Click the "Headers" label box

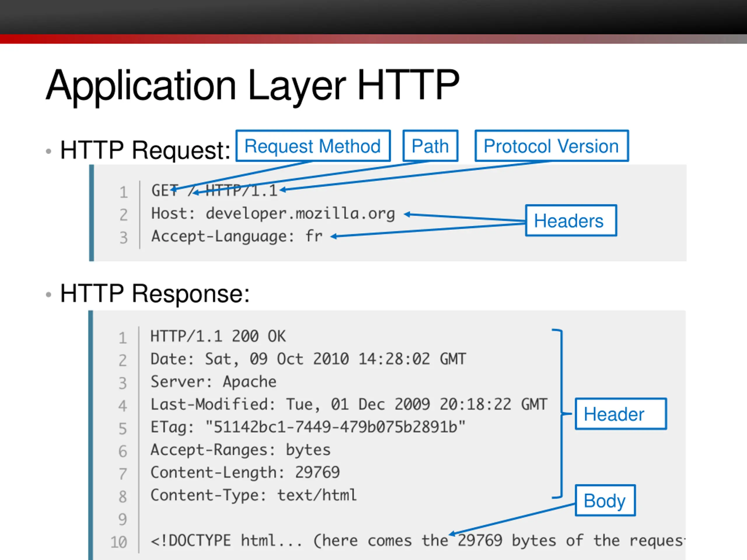click(571, 220)
